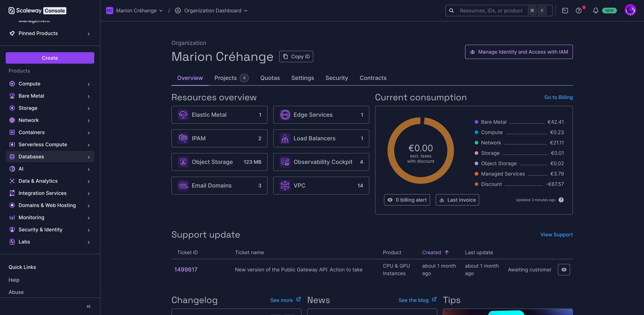Click Manage Identity and Access with IAM
This screenshot has width=644, height=315.
pyautogui.click(x=519, y=52)
